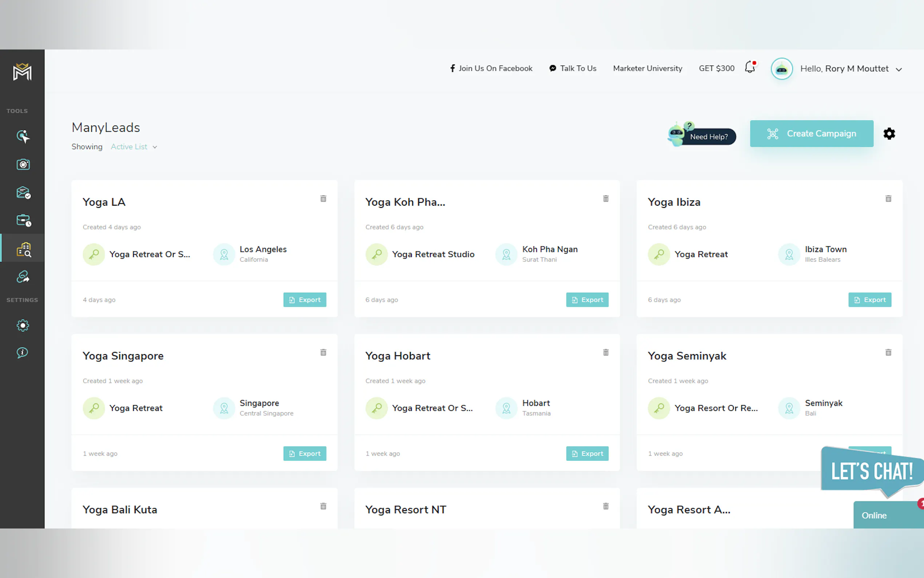Open the info chat bubble in sidebar
This screenshot has height=578, width=924.
[x=23, y=352]
